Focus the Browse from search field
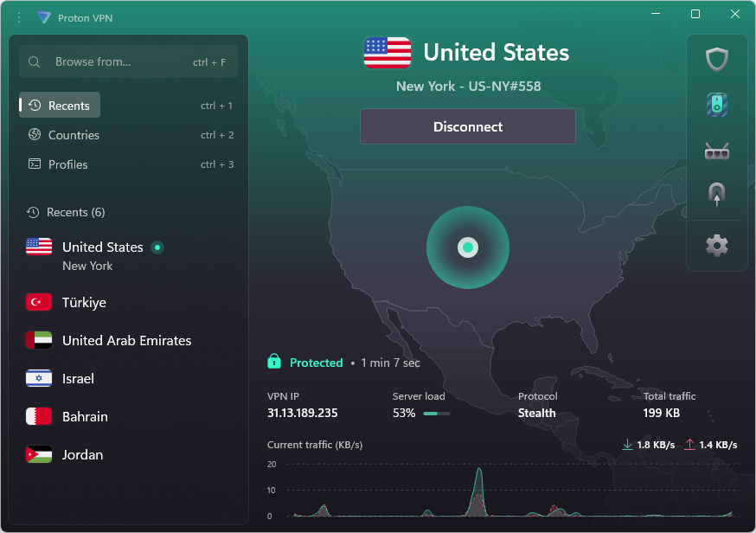756x533 pixels. click(x=128, y=61)
